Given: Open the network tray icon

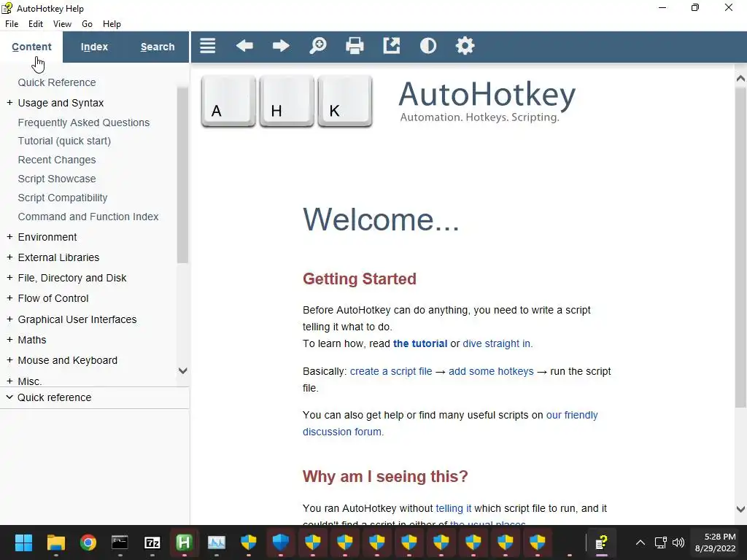Looking at the screenshot, I should [660, 542].
